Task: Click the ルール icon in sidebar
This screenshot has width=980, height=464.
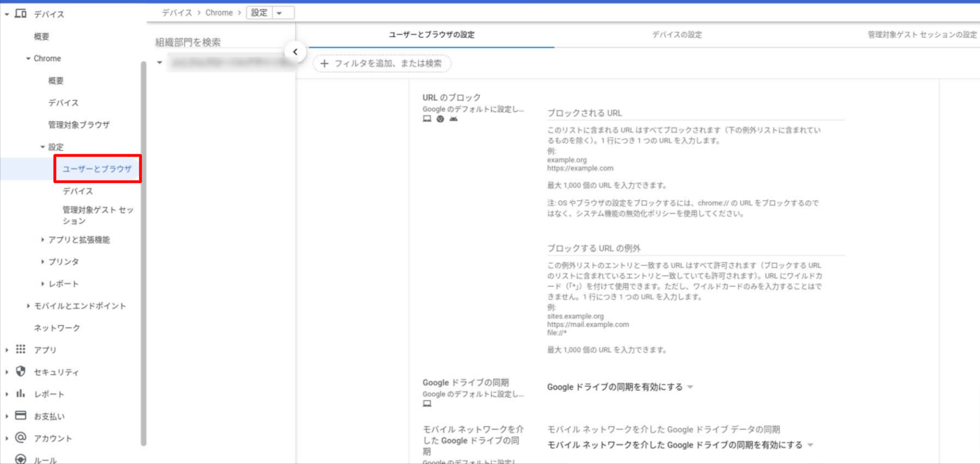Action: click(21, 459)
